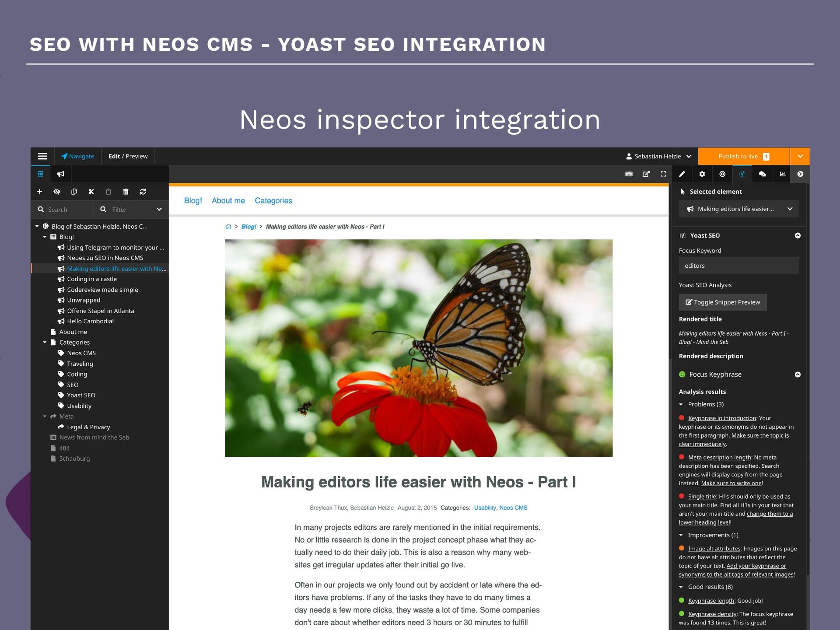Click the Navigate button

coord(78,156)
